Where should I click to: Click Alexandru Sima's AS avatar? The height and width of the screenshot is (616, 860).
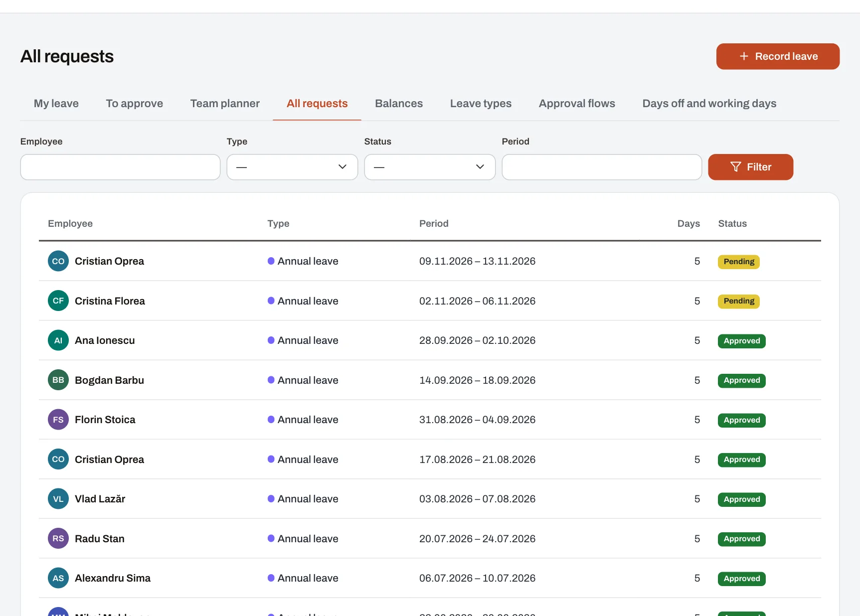[58, 578]
